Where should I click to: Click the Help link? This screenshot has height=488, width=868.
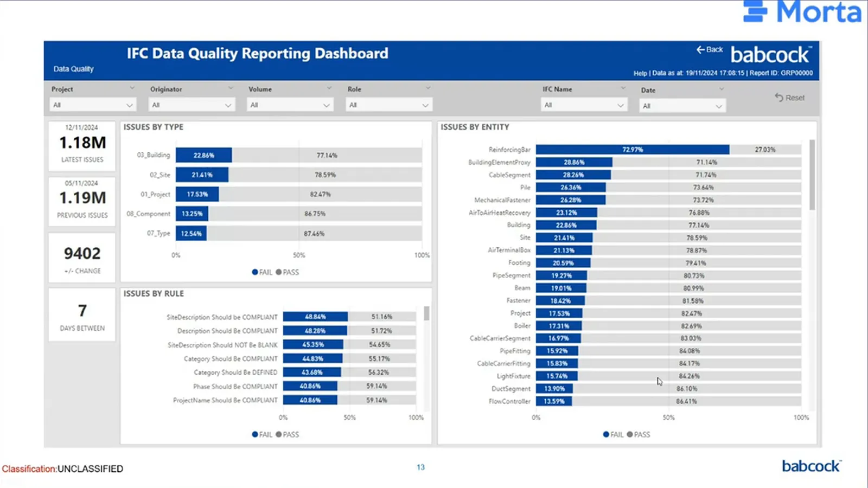[640, 73]
